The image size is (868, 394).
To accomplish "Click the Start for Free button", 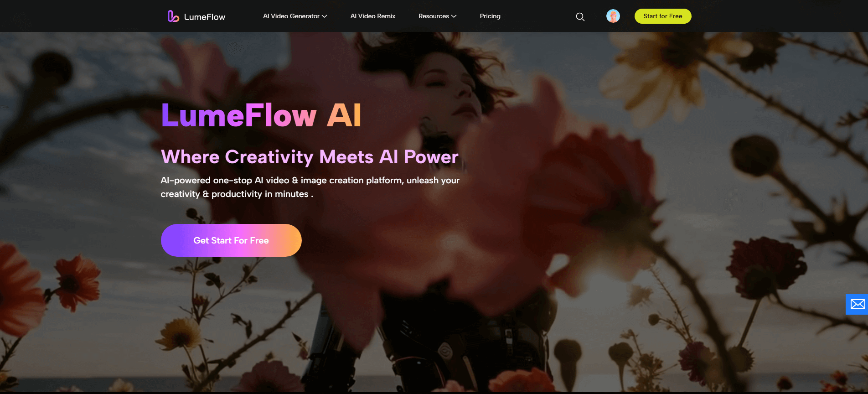I will (x=663, y=16).
